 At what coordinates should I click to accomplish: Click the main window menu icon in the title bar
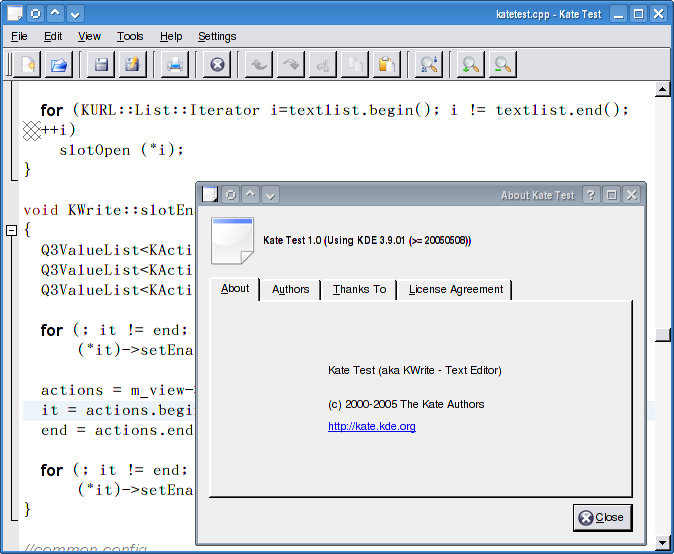point(15,14)
